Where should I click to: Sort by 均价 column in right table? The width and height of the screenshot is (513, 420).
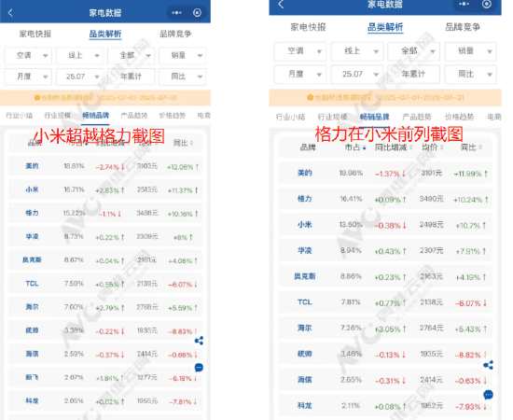433,147
